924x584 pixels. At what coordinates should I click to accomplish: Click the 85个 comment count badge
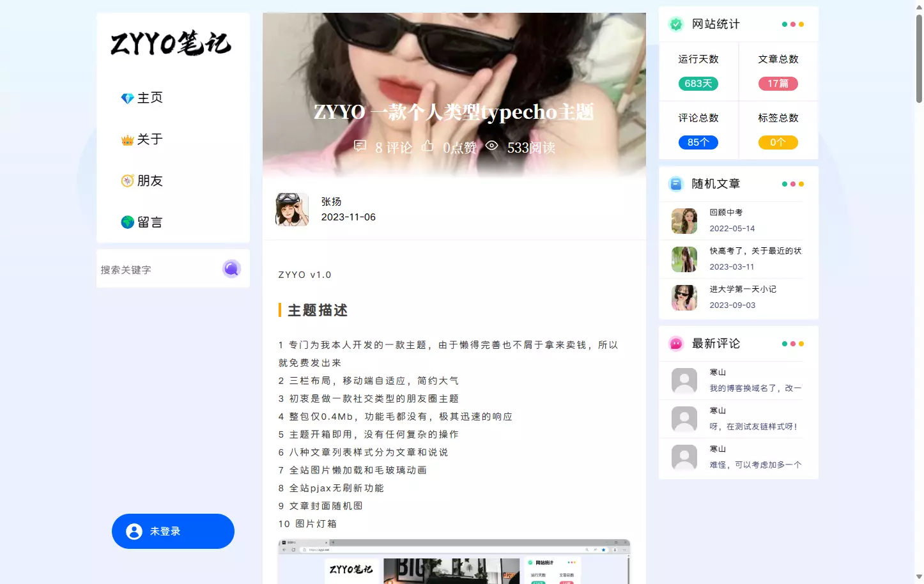pos(698,142)
